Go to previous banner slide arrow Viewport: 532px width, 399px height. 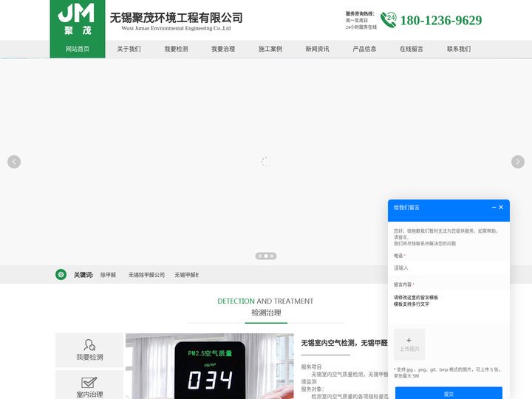click(14, 162)
